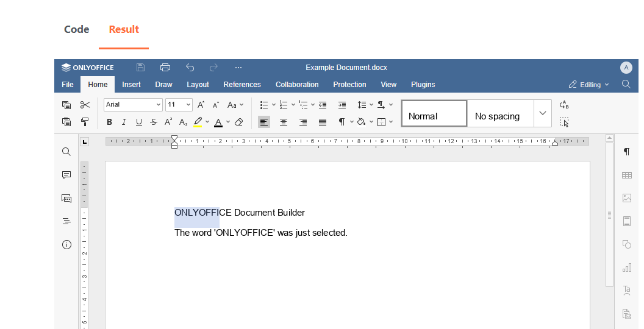
Task: Expand the styles gallery chevron
Action: coord(543,113)
